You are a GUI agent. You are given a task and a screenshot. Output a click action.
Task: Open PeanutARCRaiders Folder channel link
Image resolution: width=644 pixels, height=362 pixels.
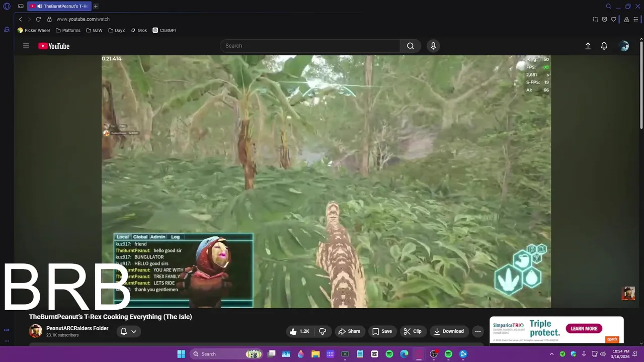[x=77, y=328]
